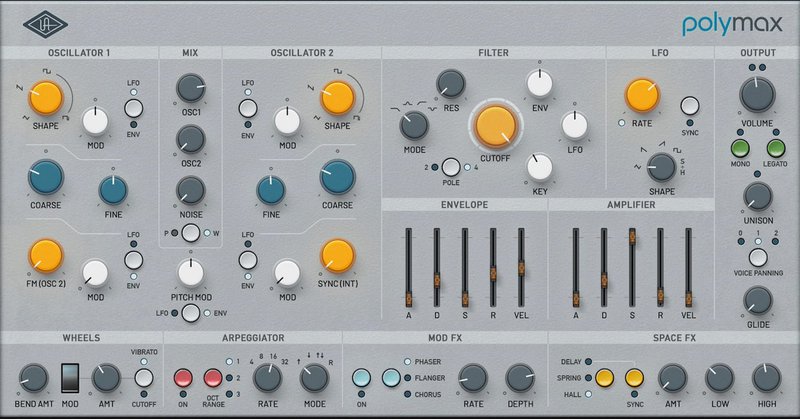
Task: Click the Envelope A (attack) slider
Action: [x=409, y=267]
